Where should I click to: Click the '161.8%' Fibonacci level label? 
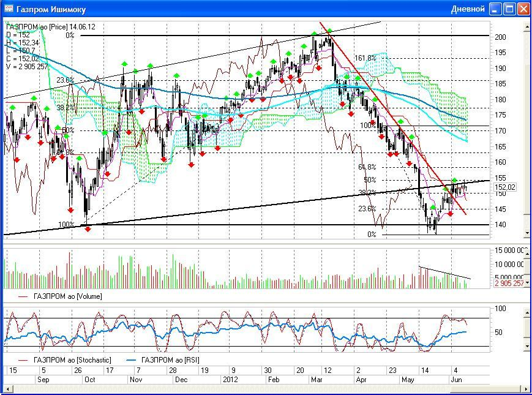[x=365, y=58]
